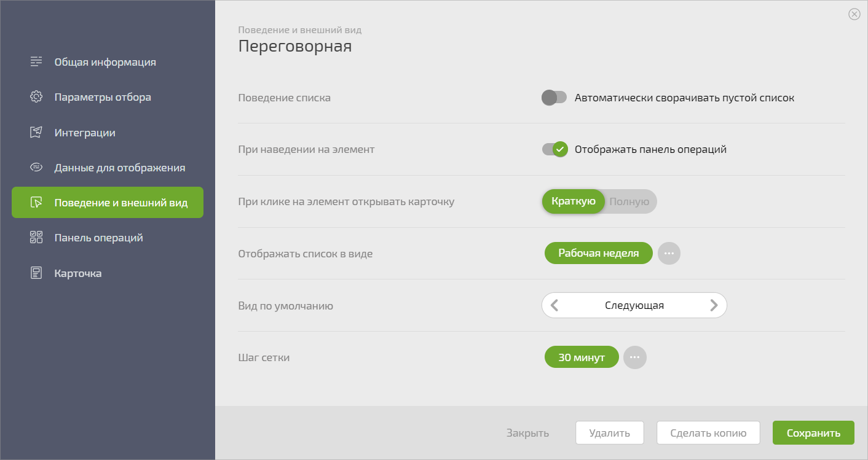Click the Сделать копию button
Viewport: 868px width, 460px height.
click(x=708, y=433)
